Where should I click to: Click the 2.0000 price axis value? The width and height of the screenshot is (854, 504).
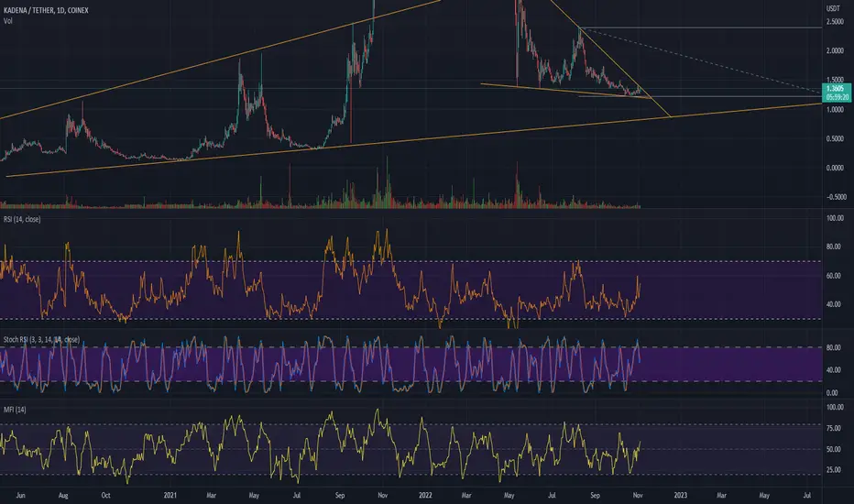point(835,50)
